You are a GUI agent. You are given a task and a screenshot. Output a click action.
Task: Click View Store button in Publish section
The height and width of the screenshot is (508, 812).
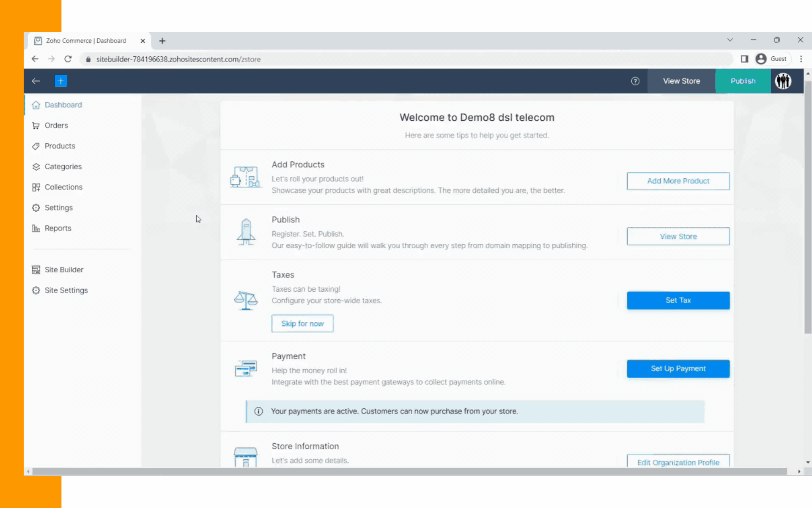pyautogui.click(x=678, y=237)
